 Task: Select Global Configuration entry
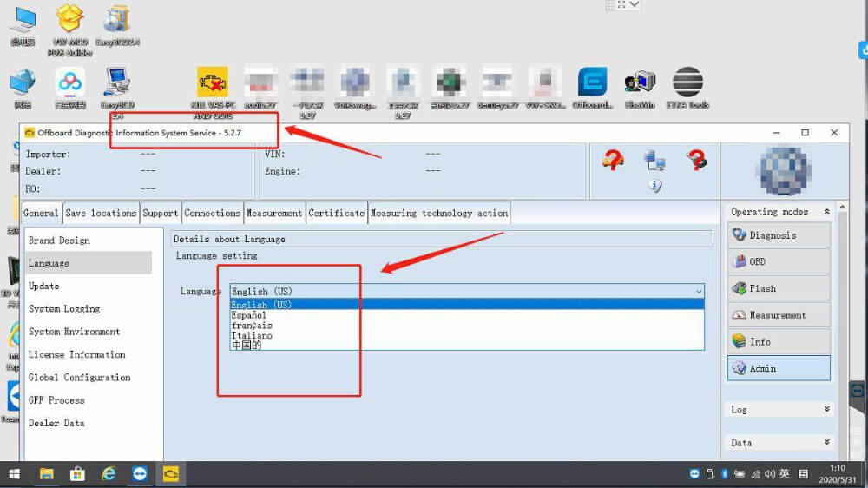click(89, 377)
